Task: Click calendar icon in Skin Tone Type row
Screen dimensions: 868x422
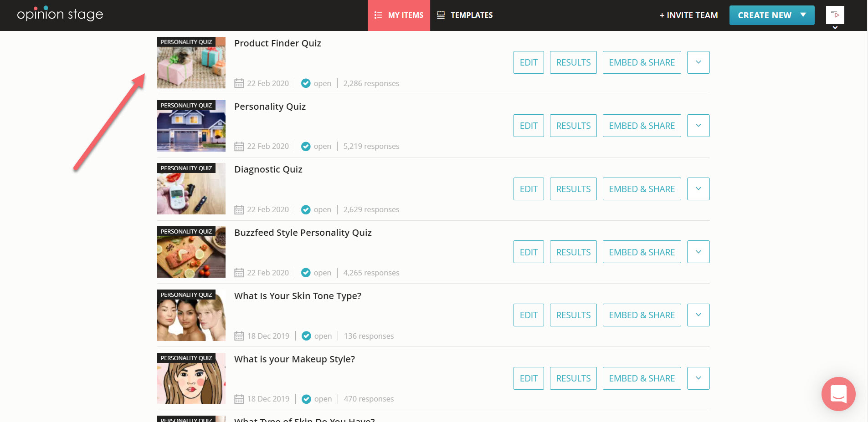Action: pos(239,336)
